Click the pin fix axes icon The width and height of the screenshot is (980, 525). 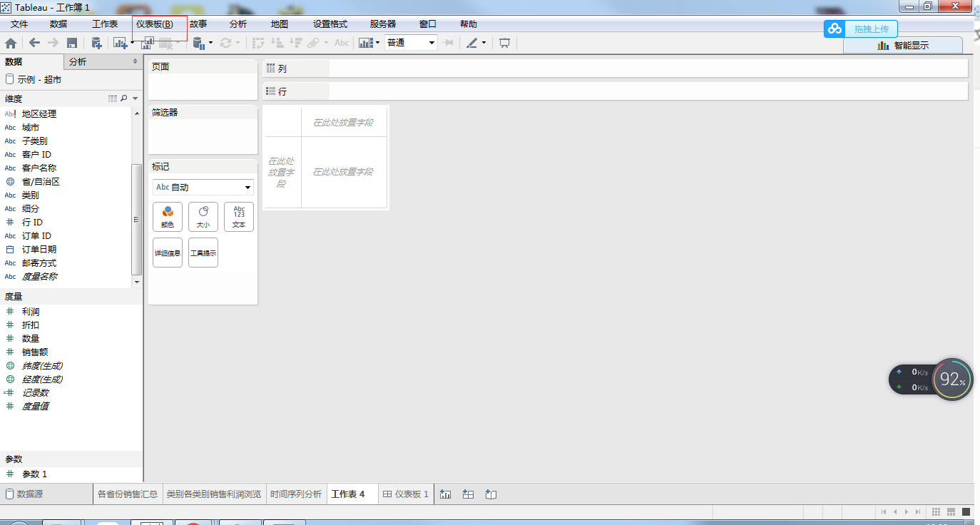coord(448,43)
